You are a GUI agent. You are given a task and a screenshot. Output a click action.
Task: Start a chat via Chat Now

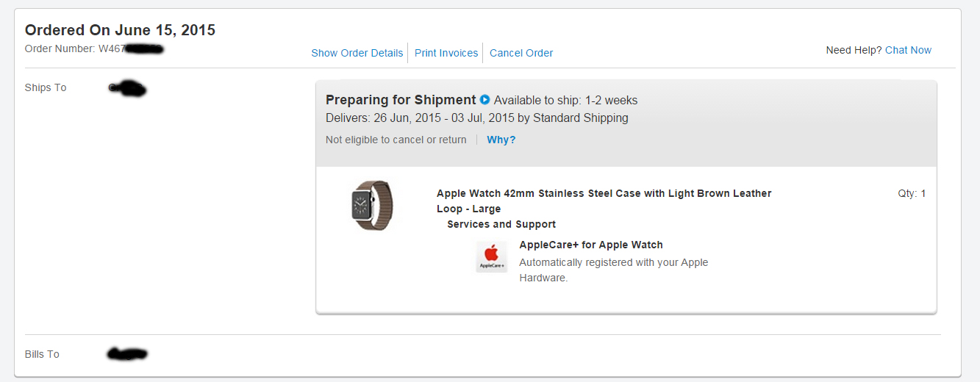pos(908,50)
